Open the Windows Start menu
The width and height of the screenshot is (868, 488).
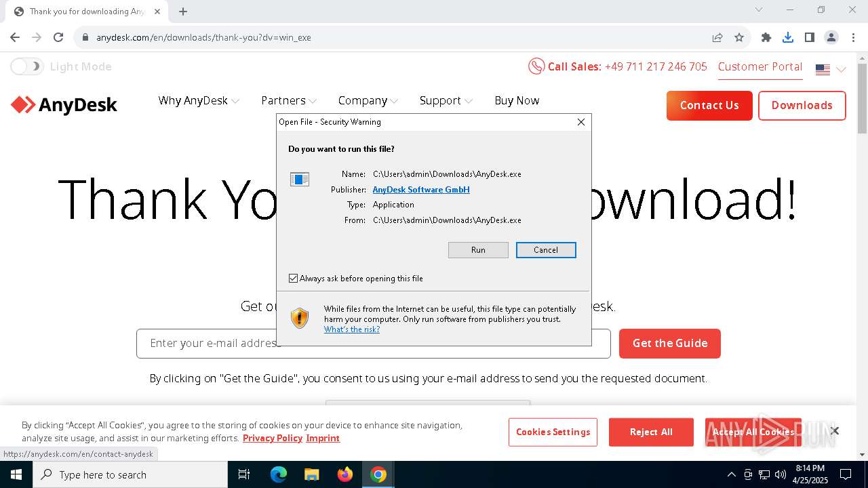(16, 474)
